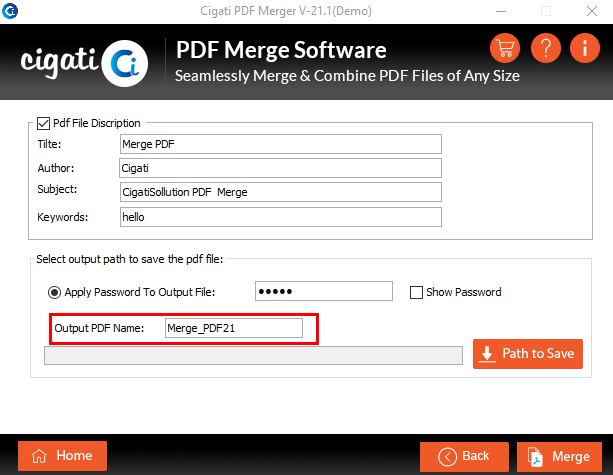
Task: Click the password input field
Action: (x=324, y=291)
